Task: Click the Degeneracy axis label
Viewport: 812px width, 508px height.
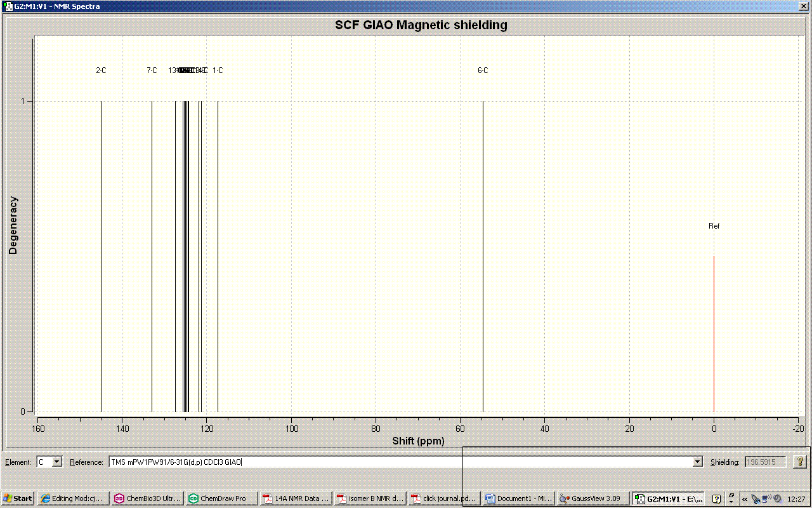Action: tap(13, 225)
